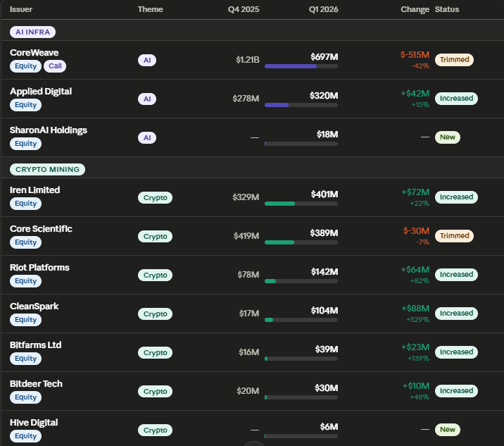The image size is (504, 446).
Task: Select the AI INFRA group badge
Action: [x=33, y=32]
